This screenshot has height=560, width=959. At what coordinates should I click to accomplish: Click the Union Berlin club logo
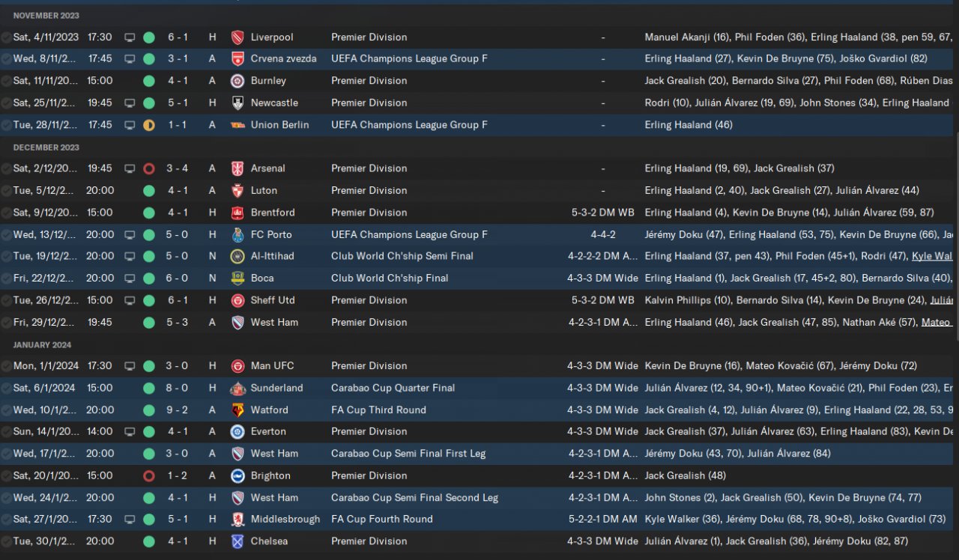(238, 125)
